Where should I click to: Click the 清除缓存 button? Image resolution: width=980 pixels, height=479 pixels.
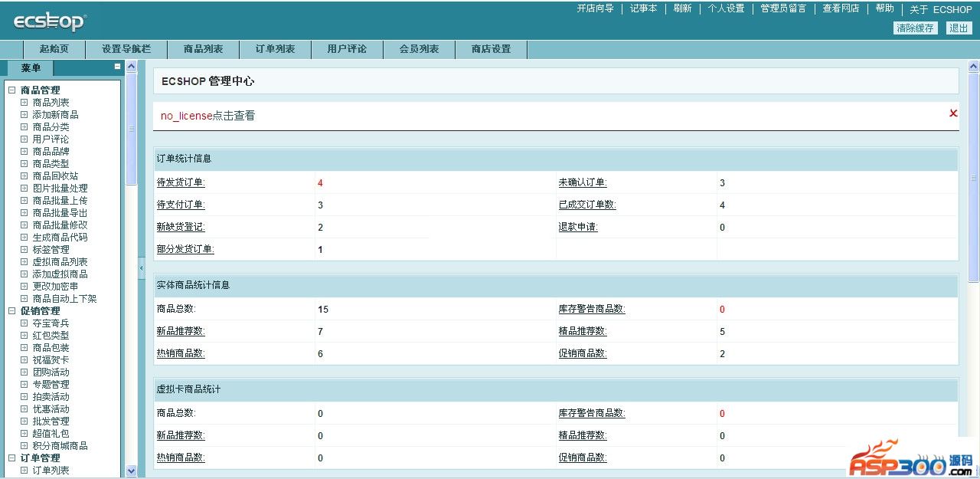[915, 28]
